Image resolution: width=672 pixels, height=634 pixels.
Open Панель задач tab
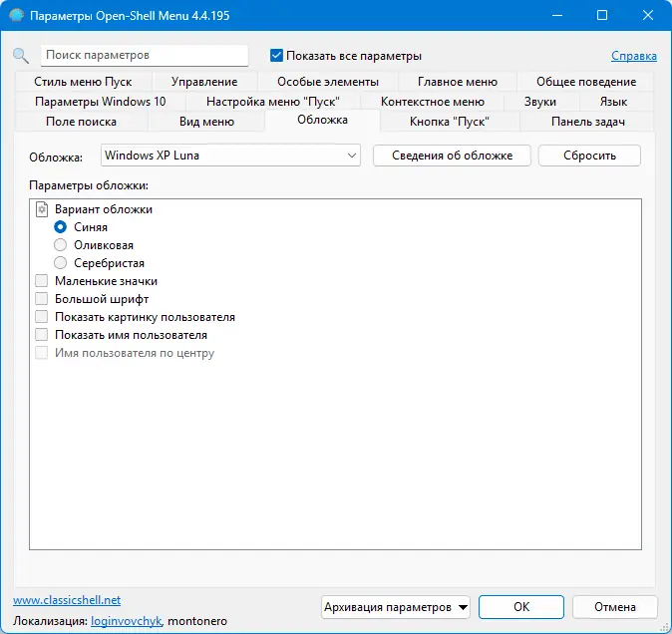coord(587,122)
